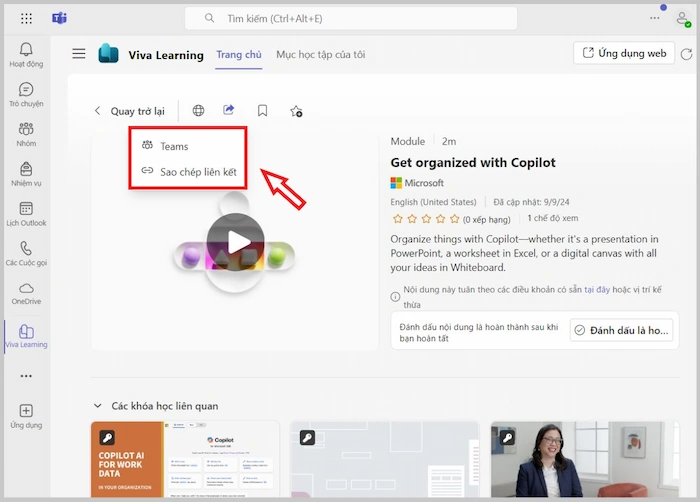Image resolution: width=700 pixels, height=502 pixels.
Task: Click the first rating star
Action: point(397,219)
